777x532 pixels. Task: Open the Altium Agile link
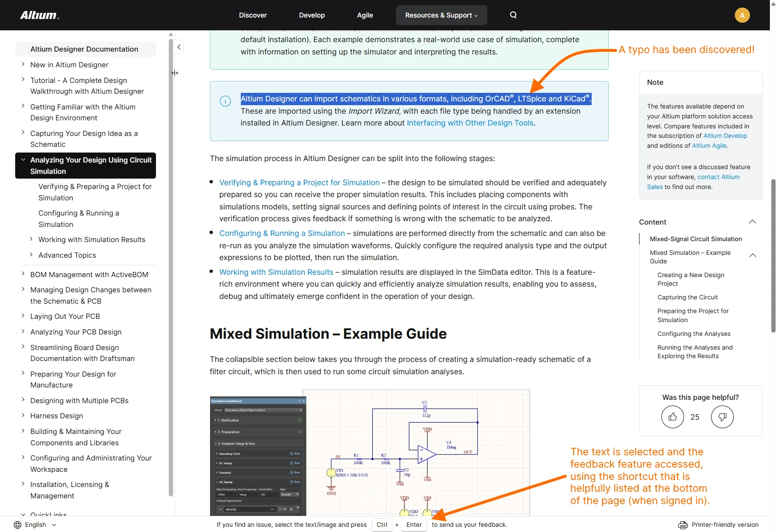[x=709, y=146]
